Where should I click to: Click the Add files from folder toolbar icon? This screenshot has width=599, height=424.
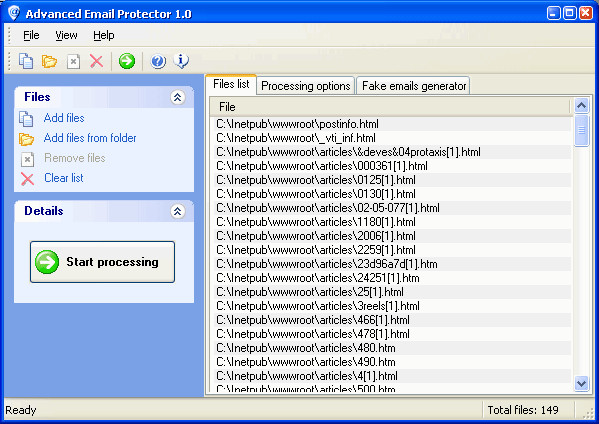(49, 61)
